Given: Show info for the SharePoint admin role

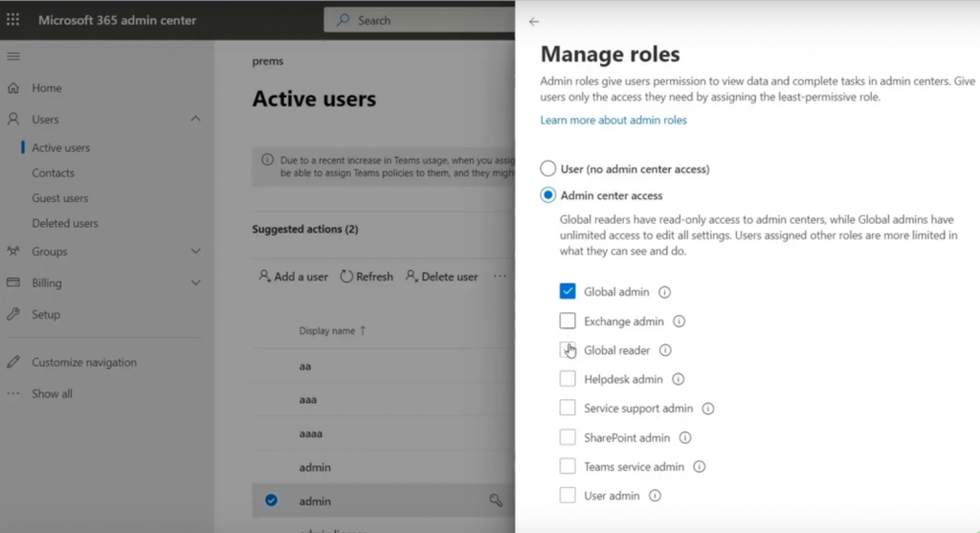Looking at the screenshot, I should pos(685,438).
